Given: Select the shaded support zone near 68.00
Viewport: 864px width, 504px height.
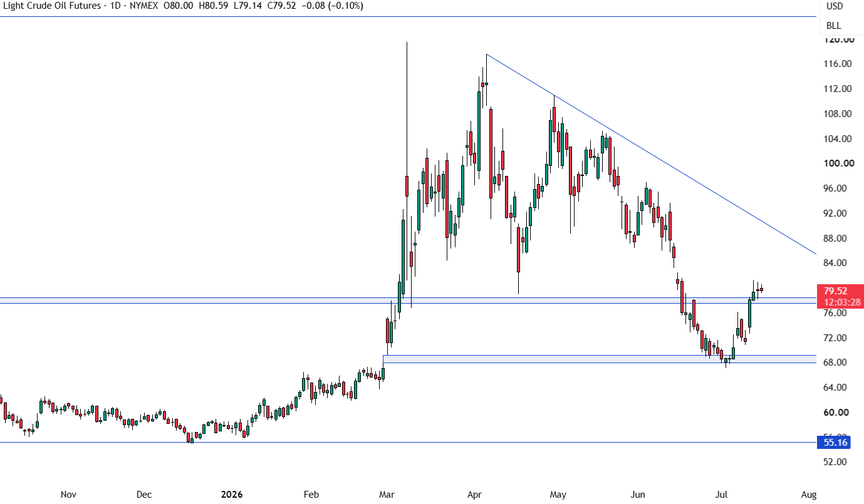Looking at the screenshot, I should point(600,359).
